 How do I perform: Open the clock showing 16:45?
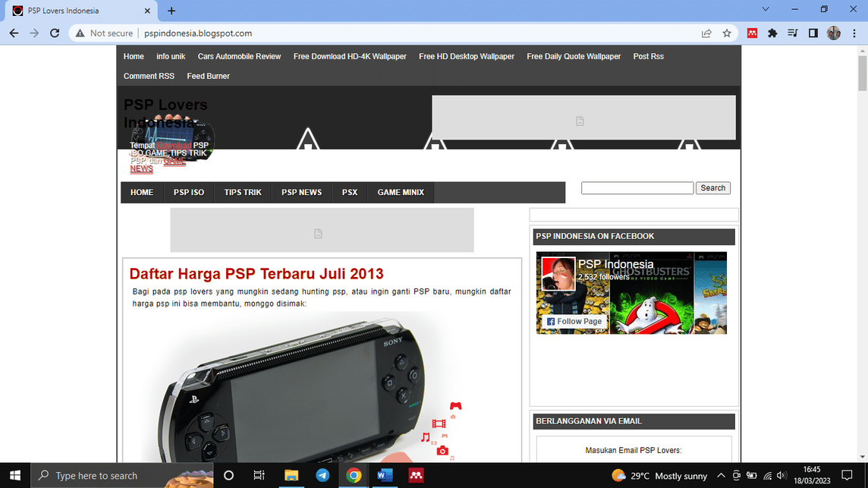(x=812, y=475)
